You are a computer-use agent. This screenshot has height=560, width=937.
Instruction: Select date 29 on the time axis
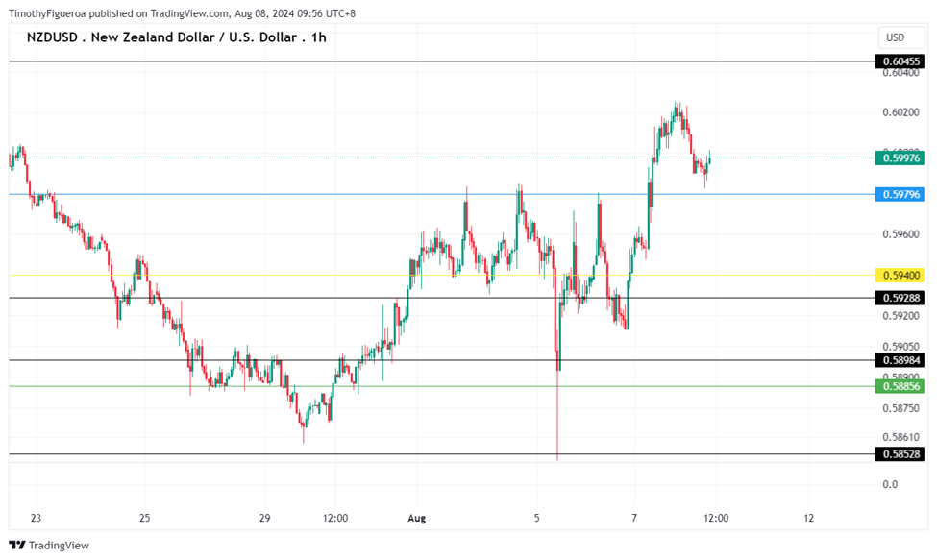pos(263,518)
